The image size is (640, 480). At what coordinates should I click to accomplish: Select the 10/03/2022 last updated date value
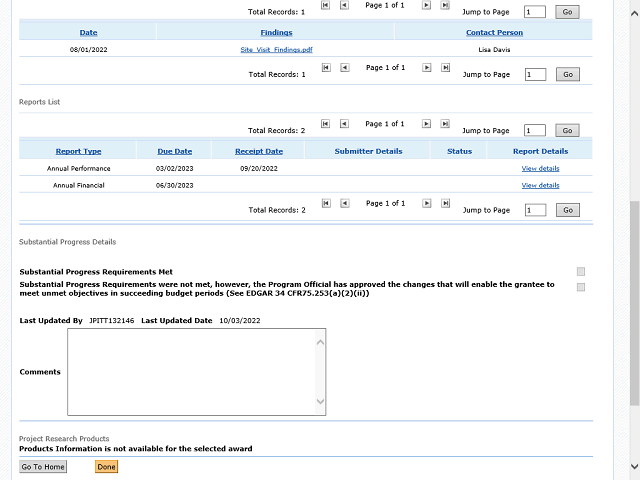coord(240,321)
